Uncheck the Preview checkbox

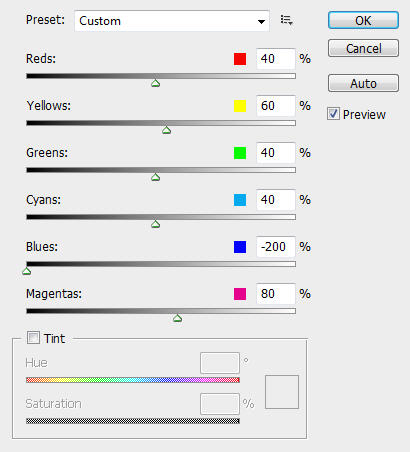(333, 114)
